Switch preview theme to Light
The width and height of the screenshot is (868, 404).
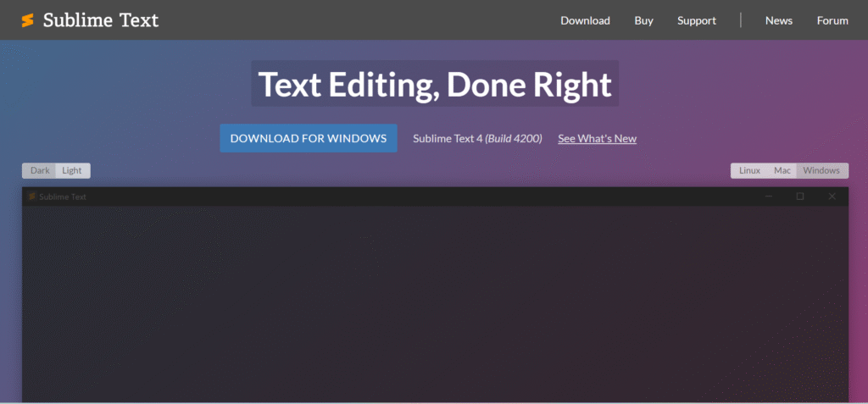pos(72,170)
